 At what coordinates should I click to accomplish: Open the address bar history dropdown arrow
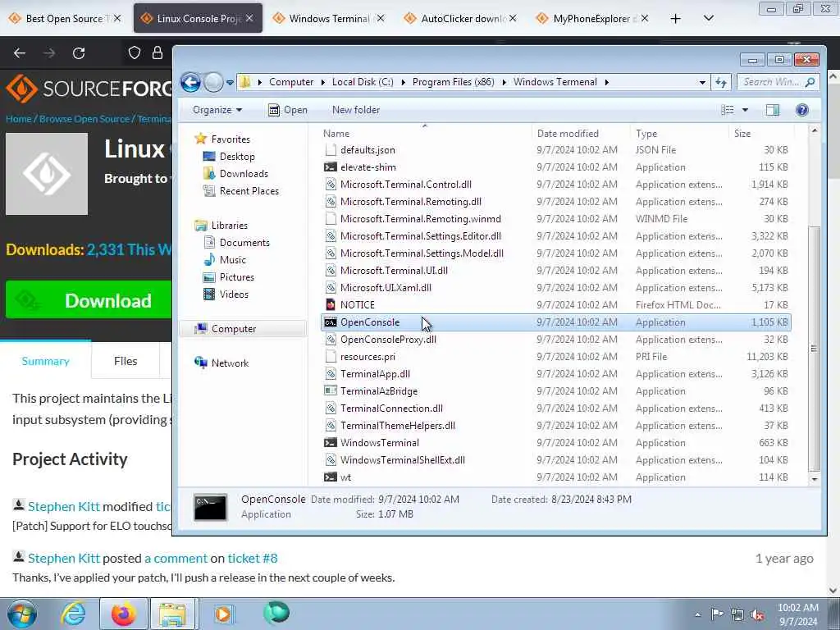[702, 83]
